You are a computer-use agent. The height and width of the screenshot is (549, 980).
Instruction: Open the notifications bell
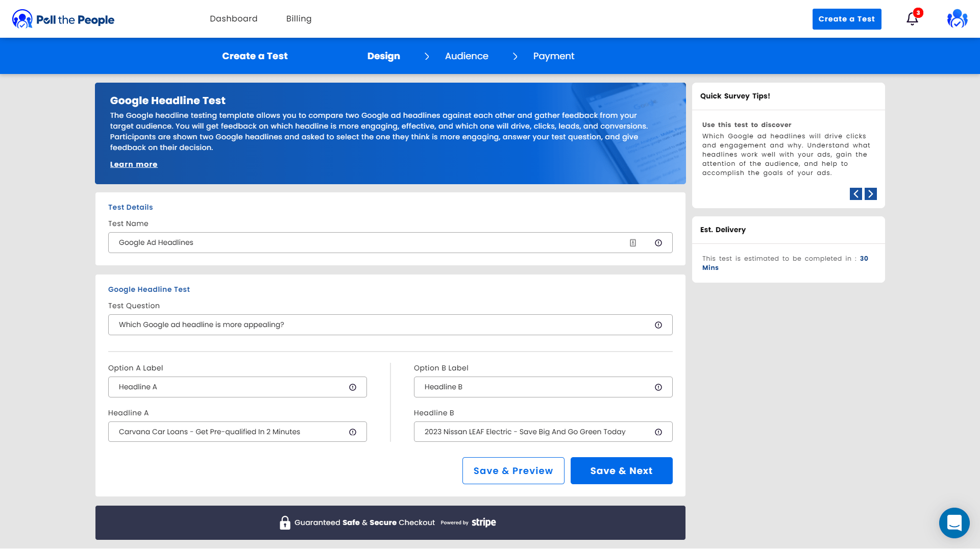click(x=912, y=19)
